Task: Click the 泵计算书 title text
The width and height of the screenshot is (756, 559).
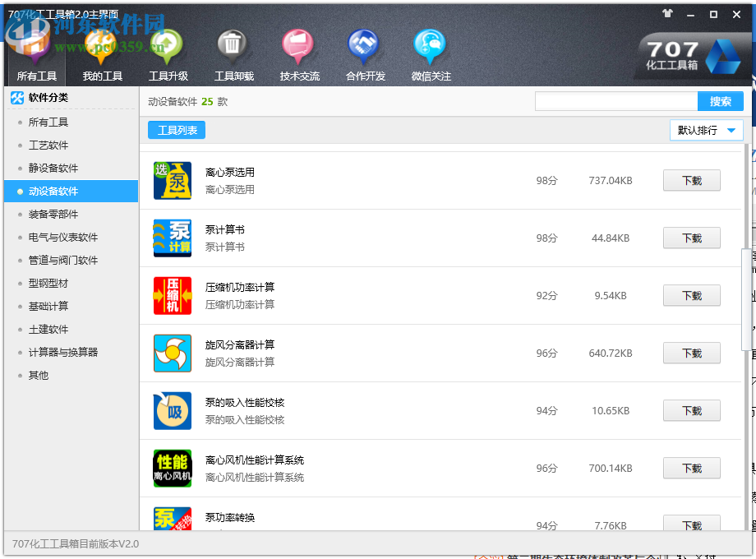Action: click(224, 229)
